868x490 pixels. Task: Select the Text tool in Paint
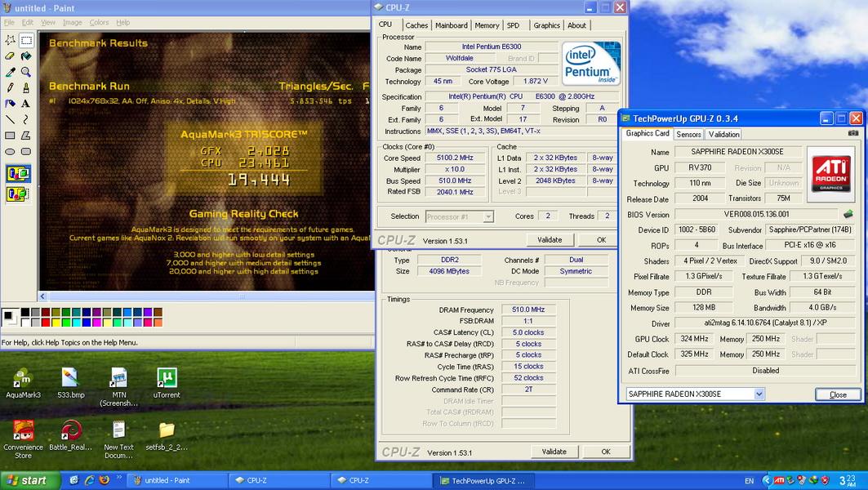pyautogui.click(x=26, y=104)
